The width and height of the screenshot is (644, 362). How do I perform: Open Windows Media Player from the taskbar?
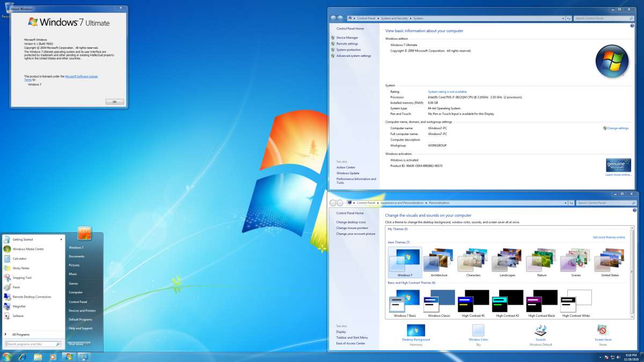tap(52, 357)
